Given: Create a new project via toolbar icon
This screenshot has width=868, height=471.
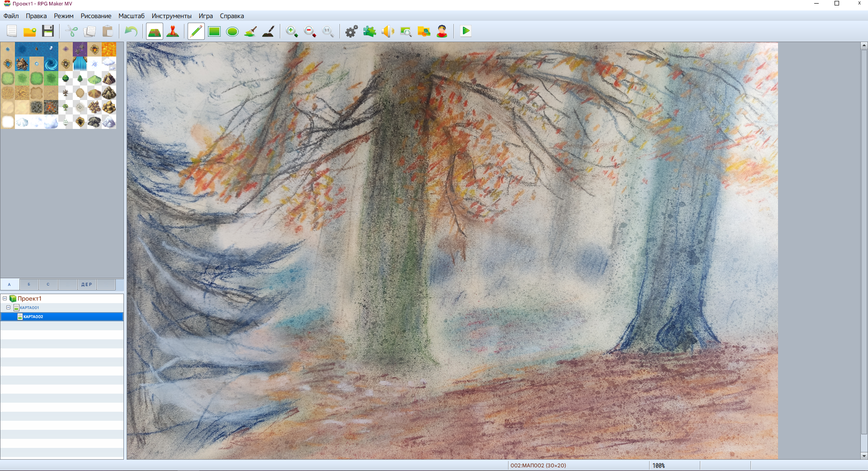Looking at the screenshot, I should coord(12,31).
